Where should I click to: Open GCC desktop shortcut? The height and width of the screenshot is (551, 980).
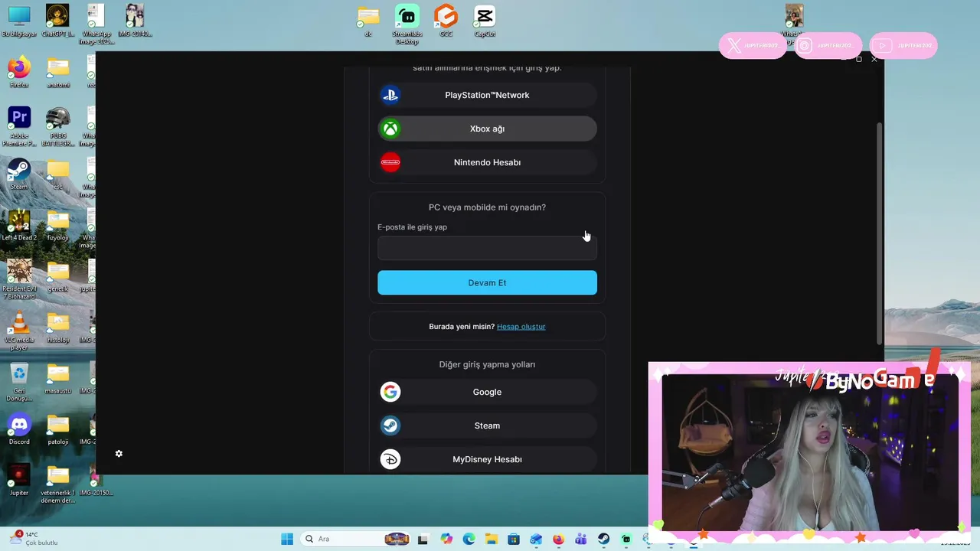(x=446, y=21)
